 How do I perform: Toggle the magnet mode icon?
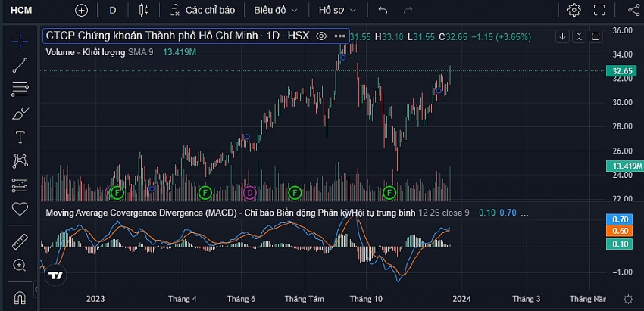coord(20,297)
